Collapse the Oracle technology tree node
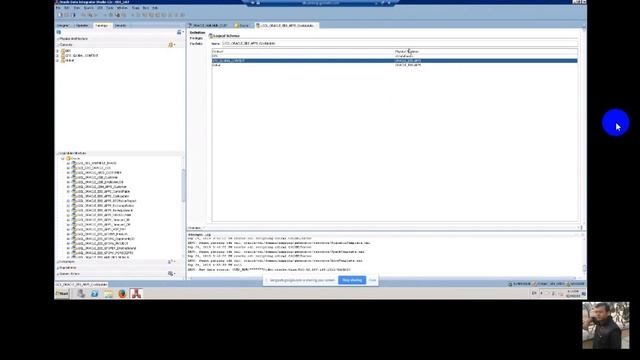Image resolution: width=640 pixels, height=360 pixels. (63, 158)
